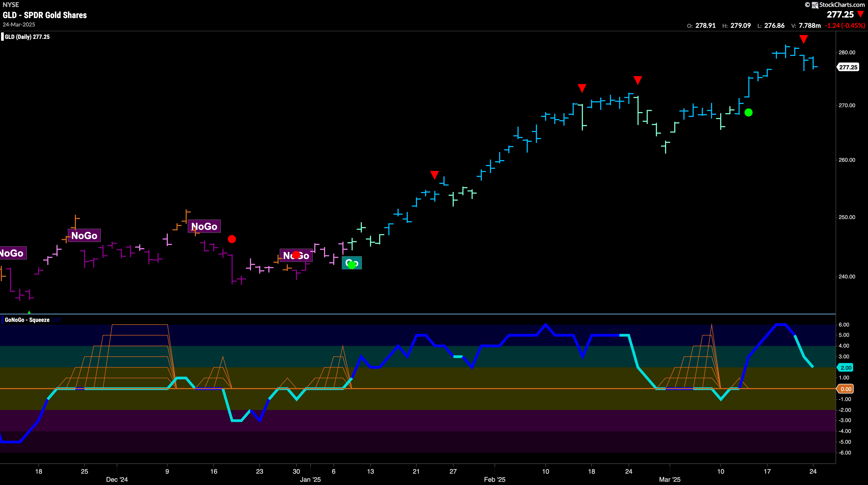Click the open price value 278.91
Image resolution: width=868 pixels, height=485 pixels.
coord(705,26)
